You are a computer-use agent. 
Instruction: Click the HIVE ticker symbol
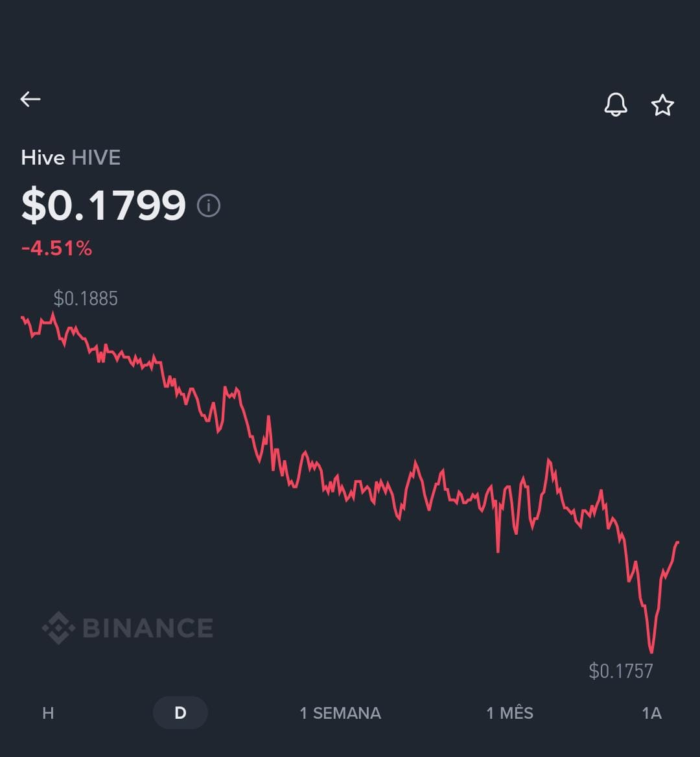(96, 157)
